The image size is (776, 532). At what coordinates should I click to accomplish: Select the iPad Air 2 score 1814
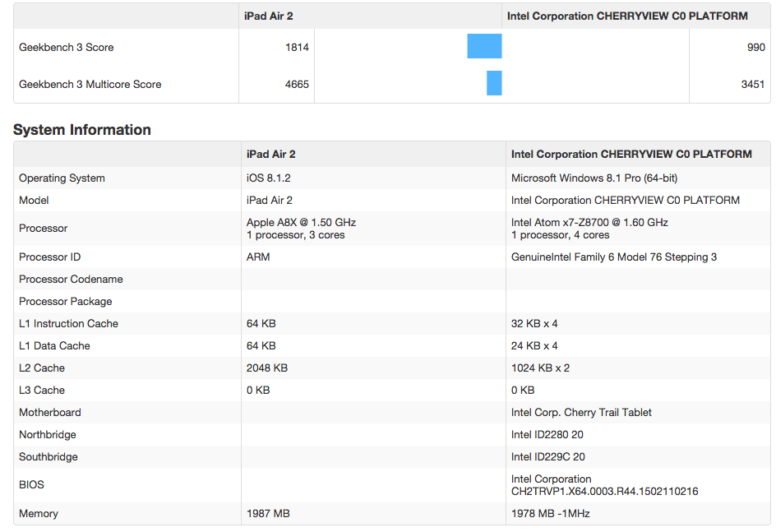(x=297, y=47)
